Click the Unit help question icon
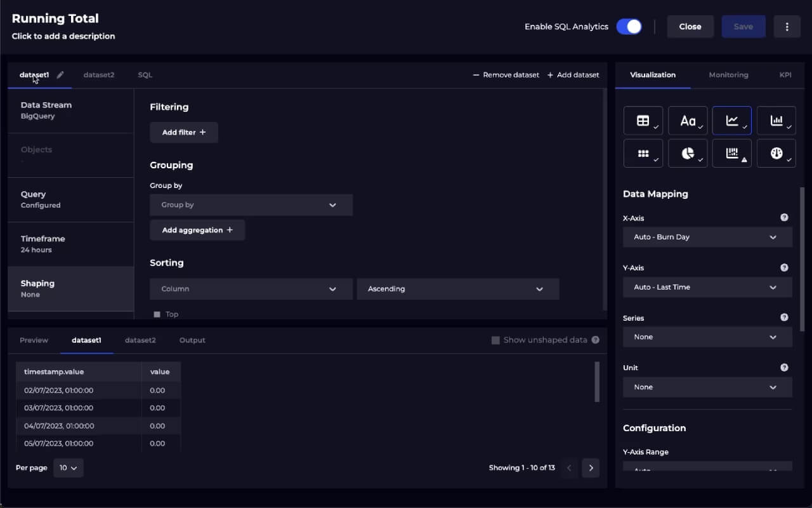The width and height of the screenshot is (812, 508). point(784,368)
